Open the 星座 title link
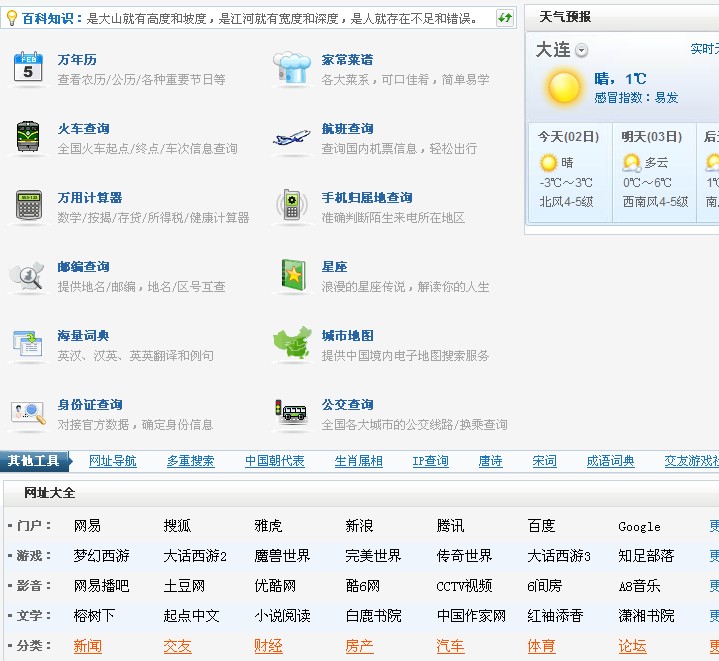719x661 pixels. pos(334,266)
